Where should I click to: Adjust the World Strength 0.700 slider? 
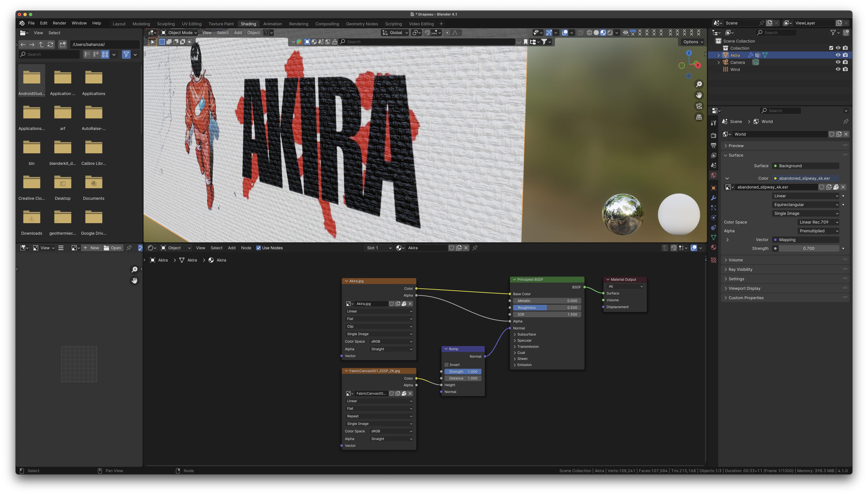809,248
